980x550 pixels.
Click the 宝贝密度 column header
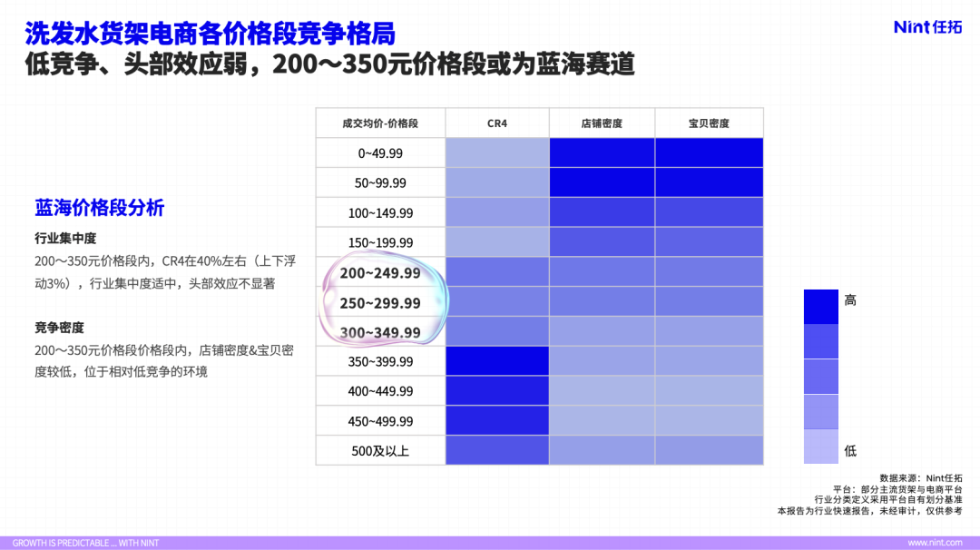tap(710, 123)
